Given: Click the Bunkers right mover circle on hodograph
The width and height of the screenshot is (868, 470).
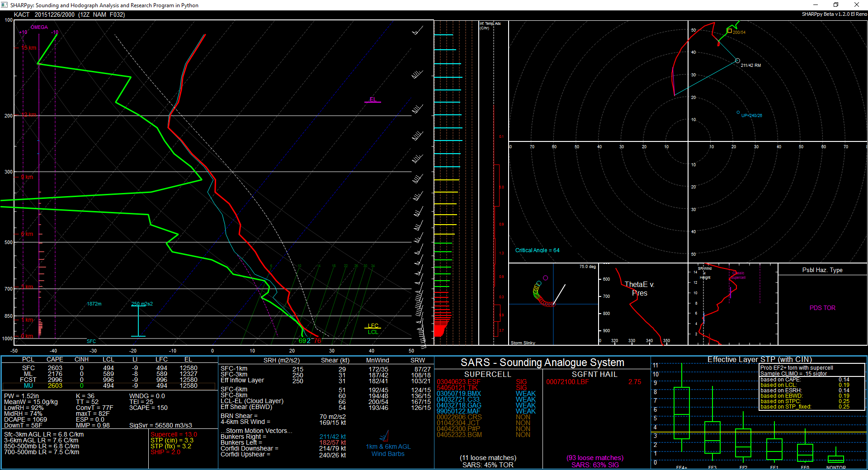Looking at the screenshot, I should [737, 61].
